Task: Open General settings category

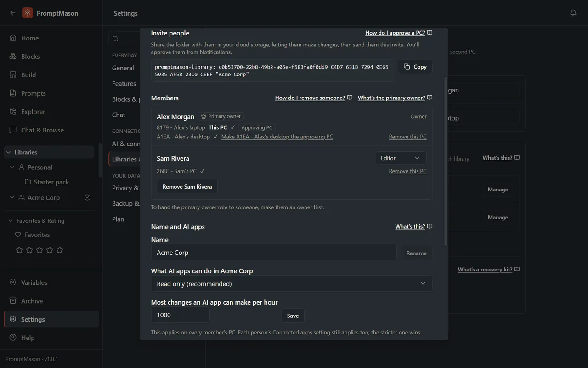Action: click(x=123, y=68)
